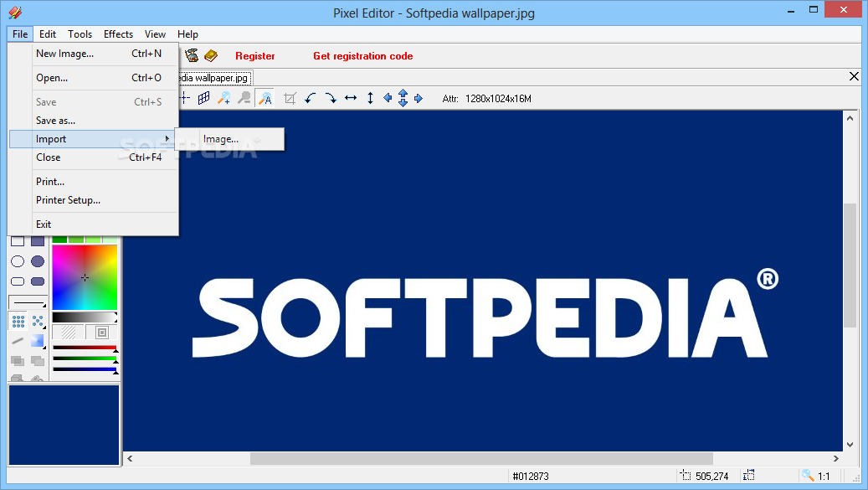This screenshot has height=490, width=868.
Task: Click the selection size icon in status bar
Action: click(749, 475)
